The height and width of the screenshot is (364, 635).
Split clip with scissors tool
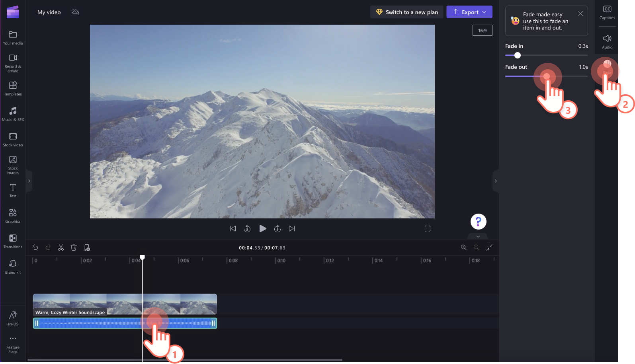61,247
